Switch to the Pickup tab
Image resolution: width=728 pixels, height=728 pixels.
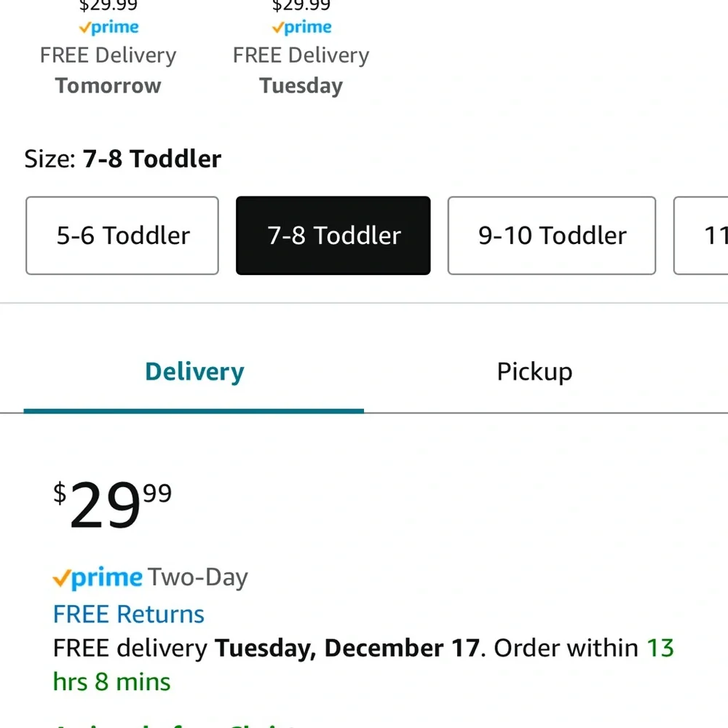click(x=534, y=372)
